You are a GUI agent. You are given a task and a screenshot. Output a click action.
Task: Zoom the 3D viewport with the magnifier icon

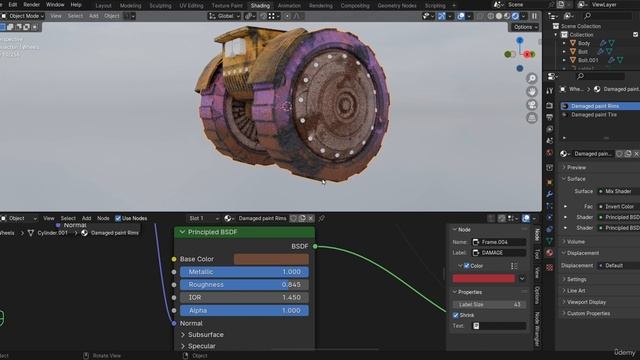(x=531, y=78)
